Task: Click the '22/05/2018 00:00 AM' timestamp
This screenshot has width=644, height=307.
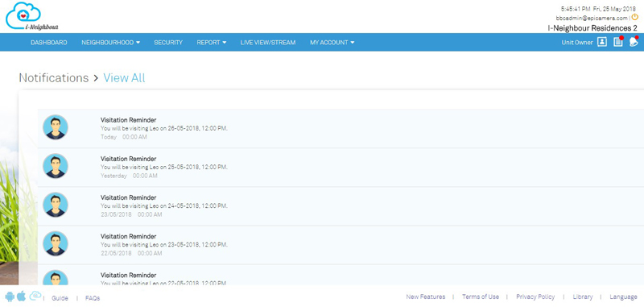Action: (131, 253)
